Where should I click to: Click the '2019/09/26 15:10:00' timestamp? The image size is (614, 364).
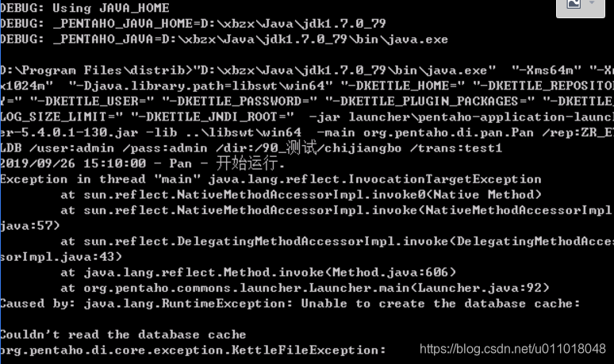(x=73, y=163)
